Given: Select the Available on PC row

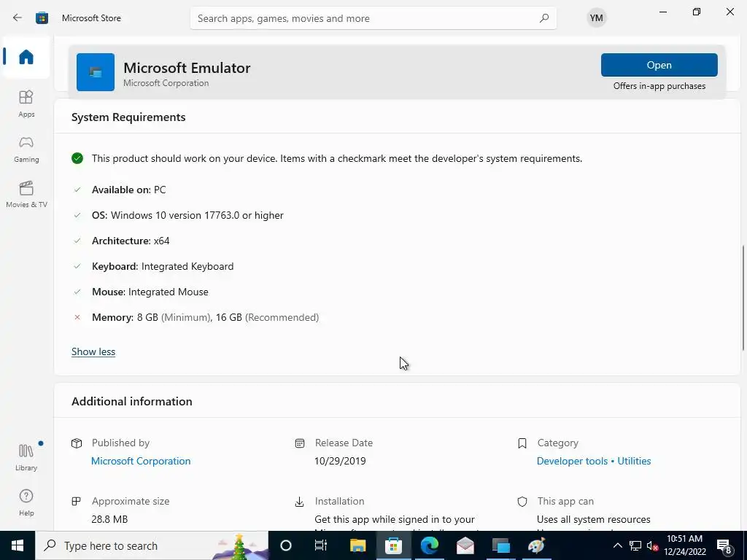Looking at the screenshot, I should (128, 190).
